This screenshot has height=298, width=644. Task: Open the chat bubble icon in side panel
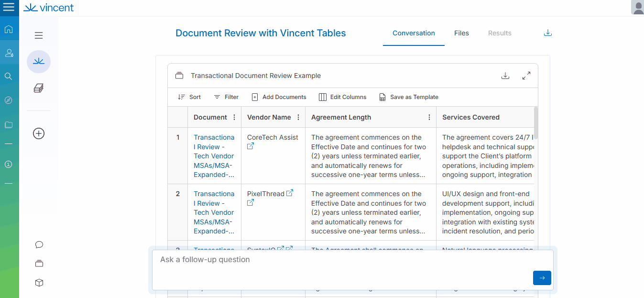39,245
